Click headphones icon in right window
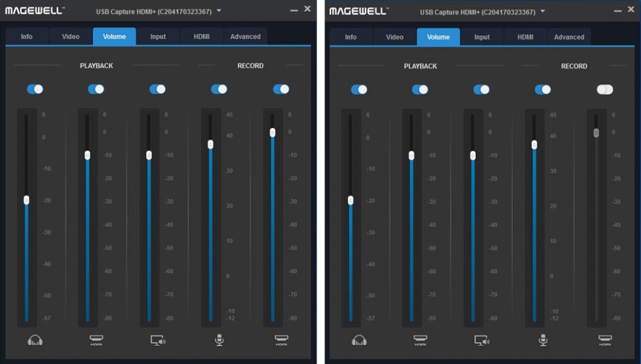 [359, 340]
